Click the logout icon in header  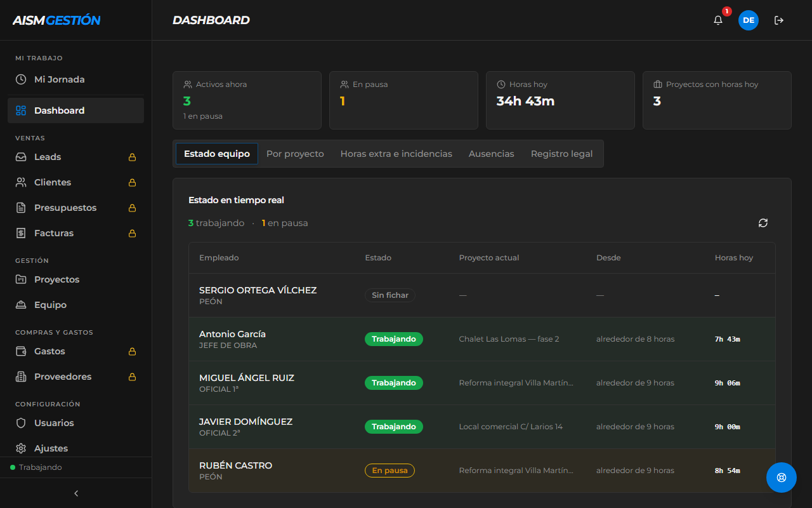tap(779, 20)
